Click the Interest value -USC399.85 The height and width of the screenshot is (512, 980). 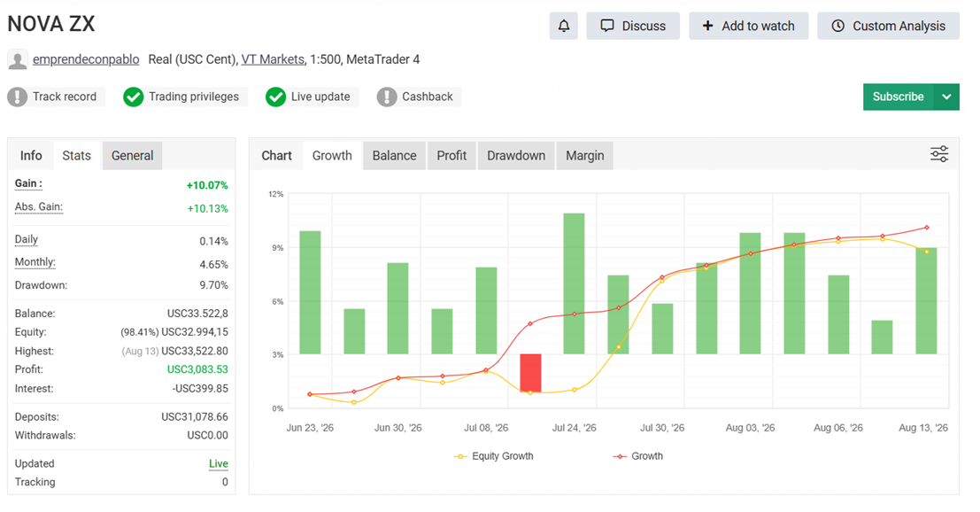coord(200,389)
